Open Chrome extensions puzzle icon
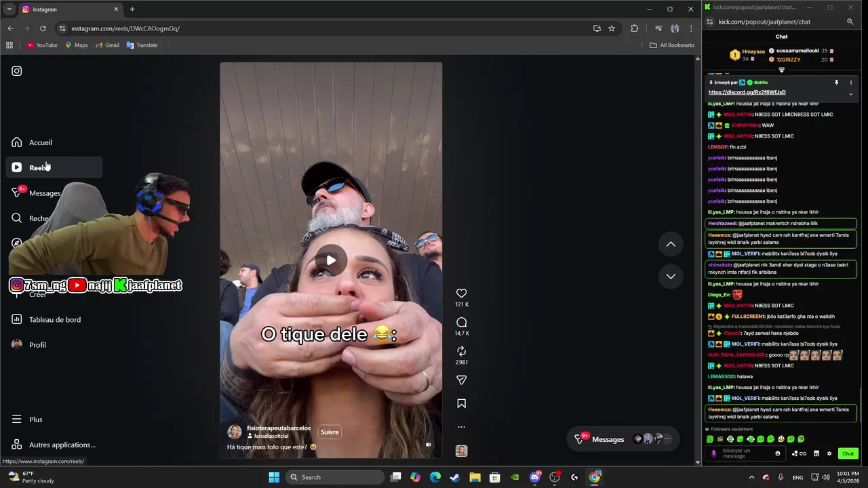Screen dimensions: 868x488 click(x=635, y=28)
